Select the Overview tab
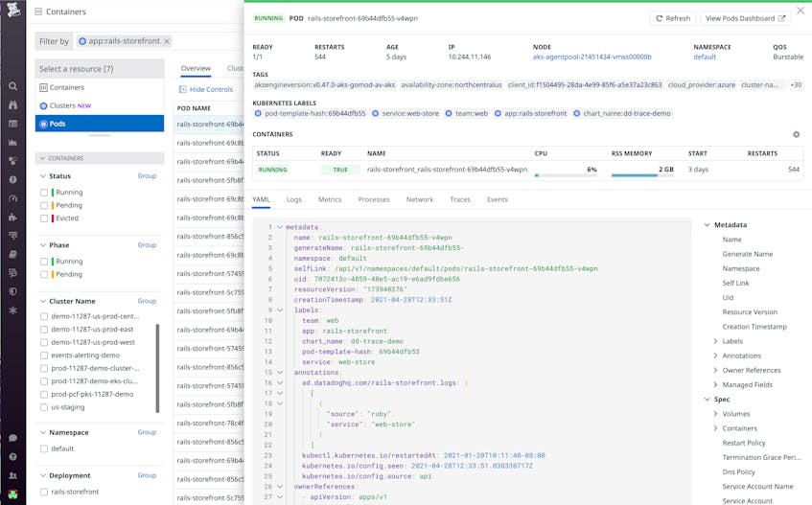This screenshot has height=505, width=812. 196,68
